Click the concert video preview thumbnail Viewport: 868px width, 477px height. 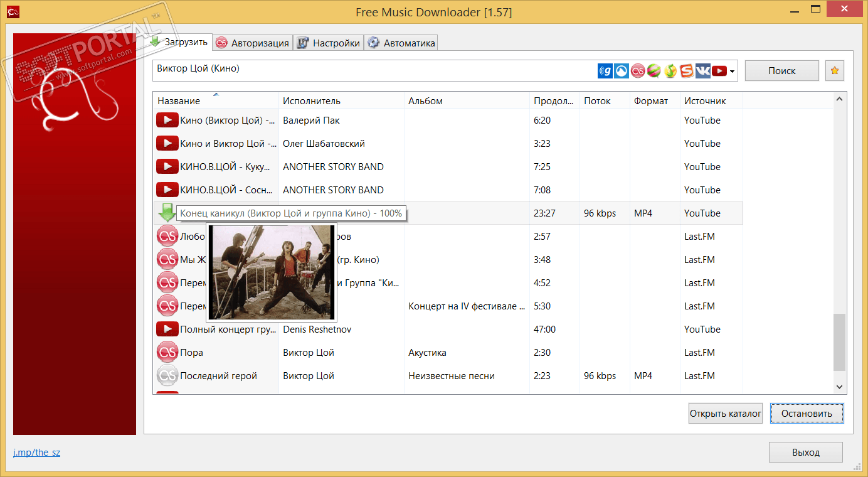coord(271,272)
